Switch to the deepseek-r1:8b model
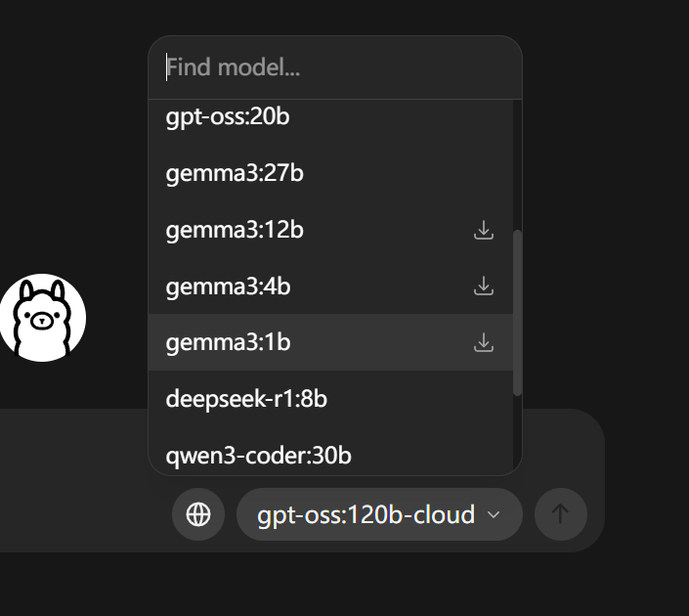 [x=246, y=399]
